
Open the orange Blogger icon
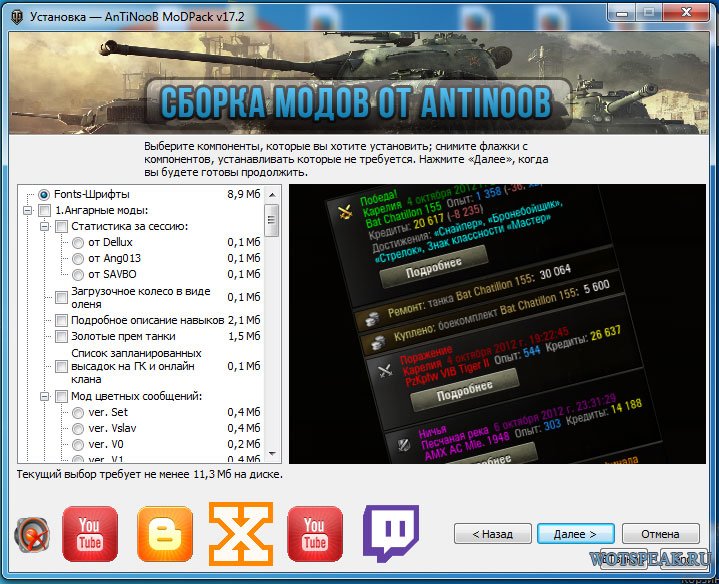[x=164, y=534]
